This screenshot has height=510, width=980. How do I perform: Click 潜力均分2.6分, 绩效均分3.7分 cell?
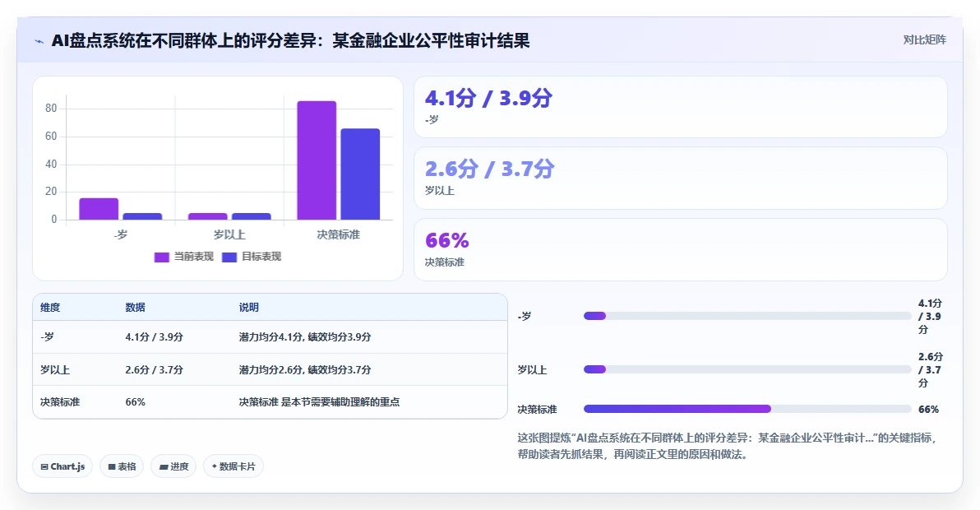coord(305,369)
